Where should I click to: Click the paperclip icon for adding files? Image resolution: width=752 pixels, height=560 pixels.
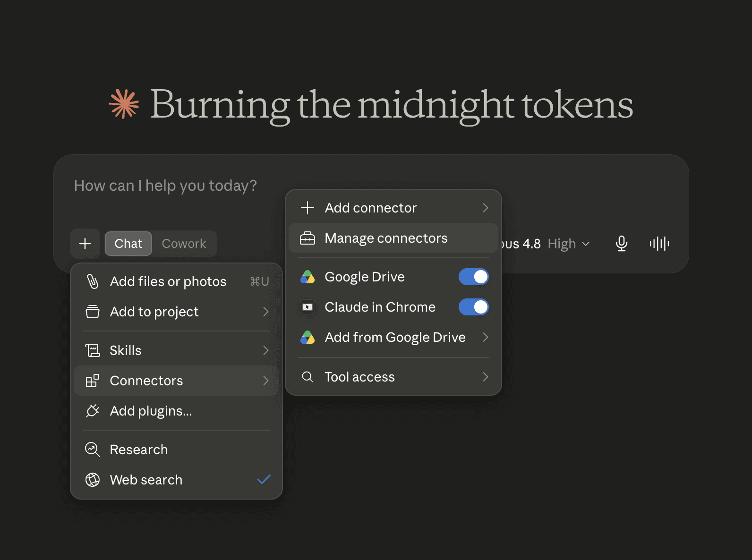pos(93,281)
